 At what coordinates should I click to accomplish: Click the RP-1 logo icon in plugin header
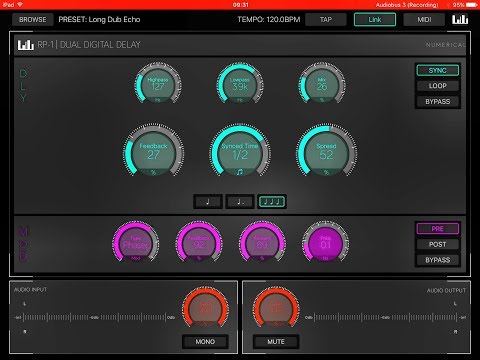click(26, 45)
